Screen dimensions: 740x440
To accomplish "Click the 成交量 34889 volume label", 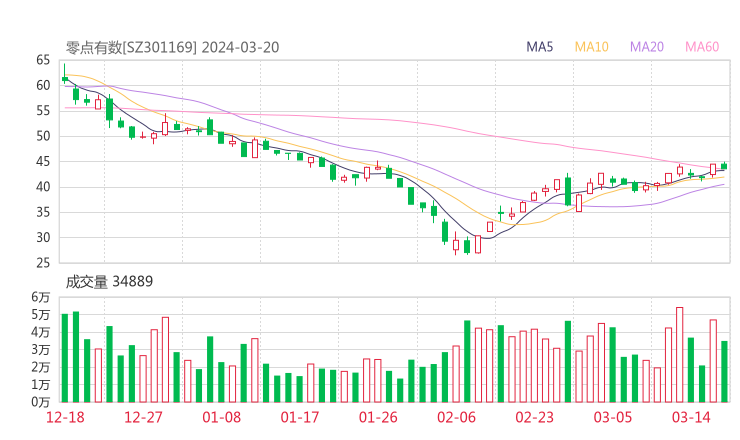I will click(x=109, y=282).
